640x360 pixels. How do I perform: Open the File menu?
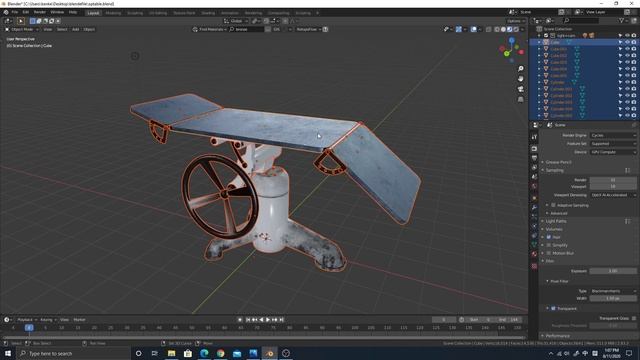coord(15,12)
